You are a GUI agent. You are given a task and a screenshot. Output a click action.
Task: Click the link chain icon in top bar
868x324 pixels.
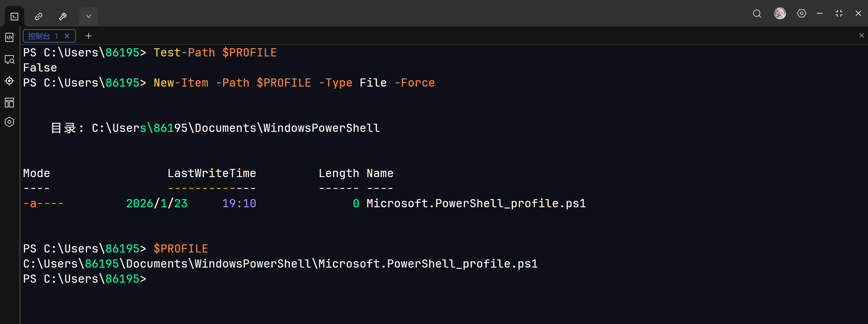point(39,16)
